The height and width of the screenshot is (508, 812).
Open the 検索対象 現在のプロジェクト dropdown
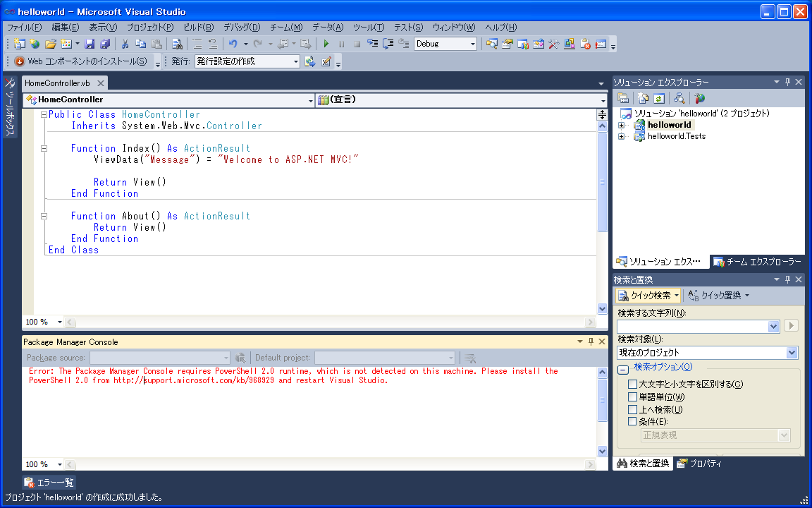[792, 353]
